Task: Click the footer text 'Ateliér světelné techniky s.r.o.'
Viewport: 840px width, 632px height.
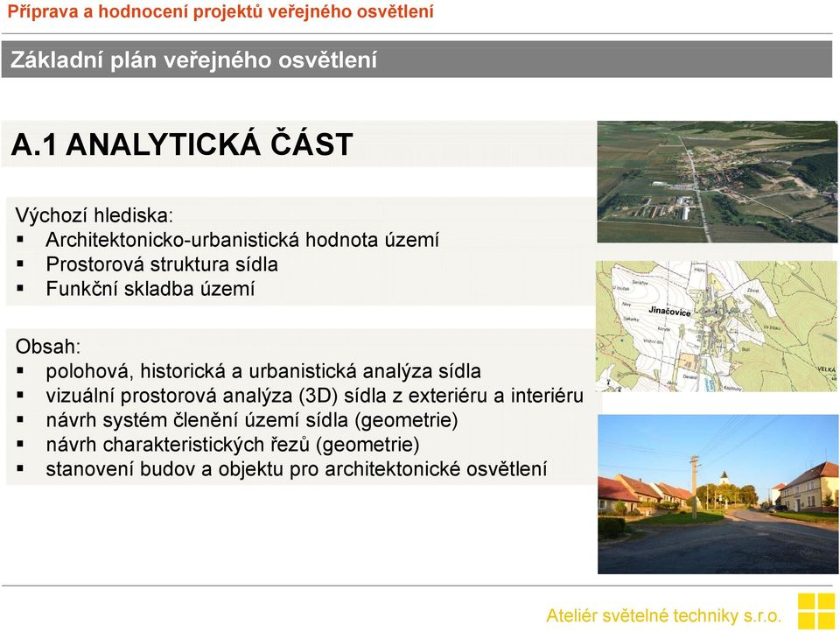Action: point(664,615)
